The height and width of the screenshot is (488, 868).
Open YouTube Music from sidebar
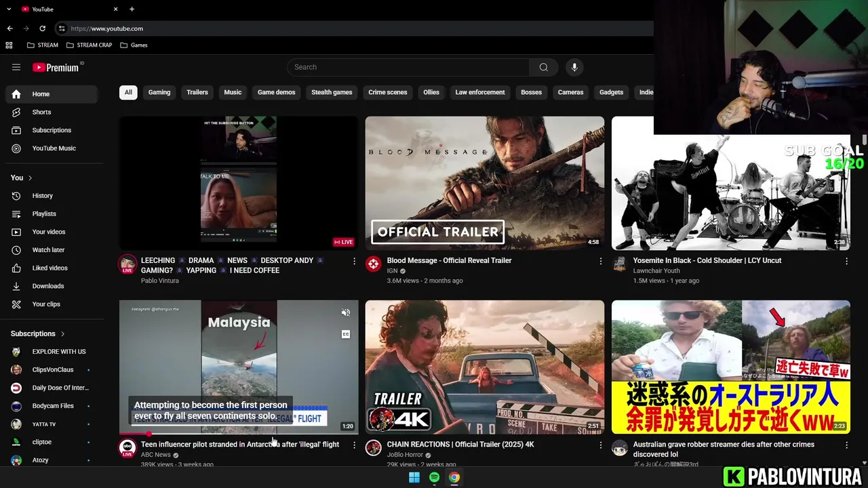pos(52,148)
